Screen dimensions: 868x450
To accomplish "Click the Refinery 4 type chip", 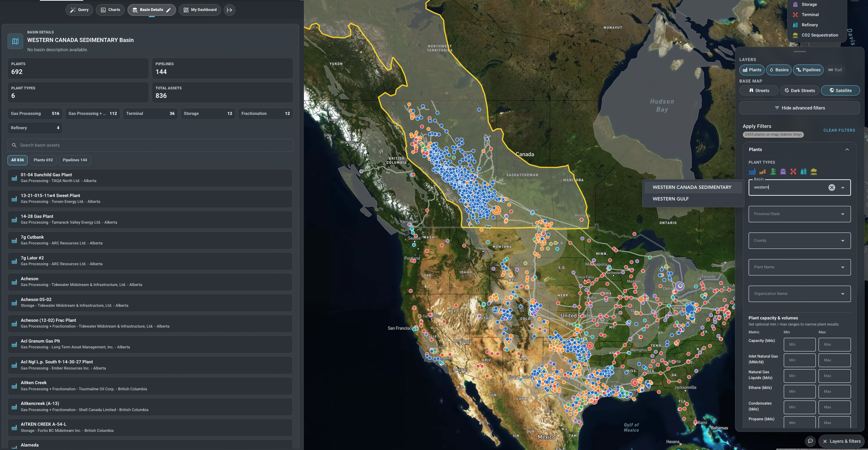I will click(x=35, y=128).
